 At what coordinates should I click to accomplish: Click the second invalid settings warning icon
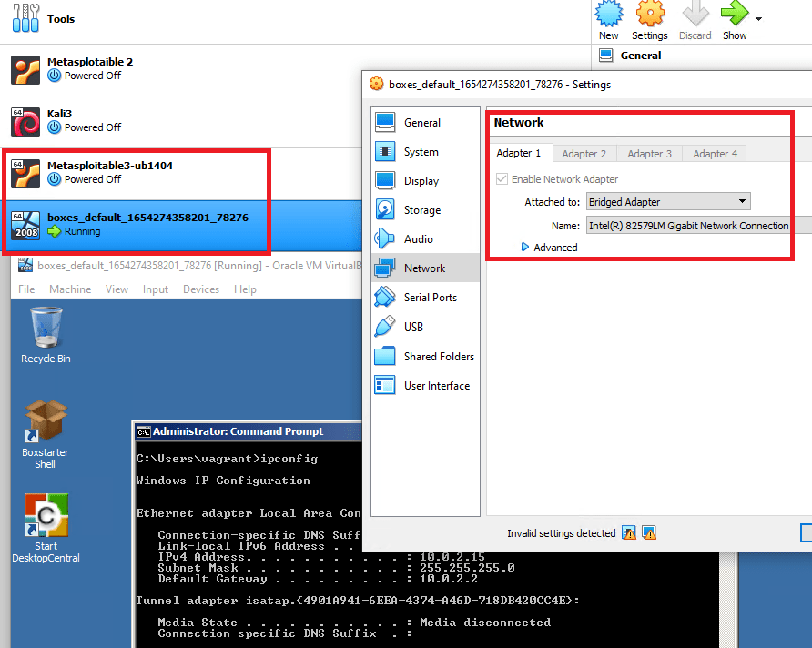[x=649, y=532]
